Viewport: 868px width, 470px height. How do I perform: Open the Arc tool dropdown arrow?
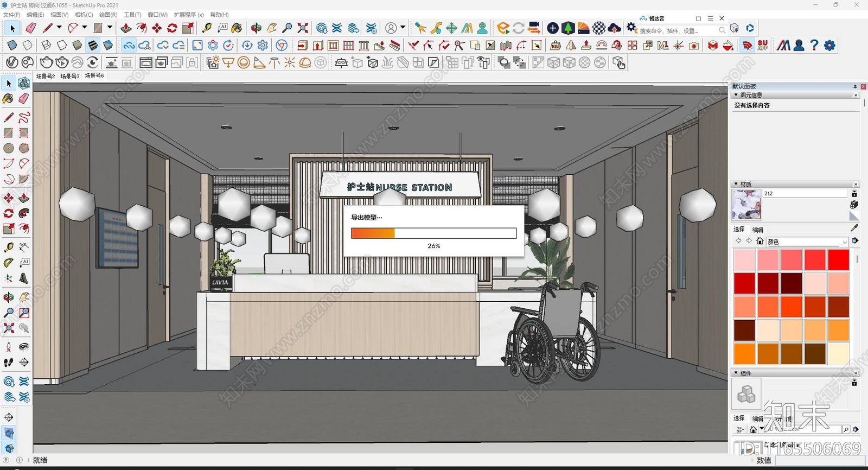[84, 27]
